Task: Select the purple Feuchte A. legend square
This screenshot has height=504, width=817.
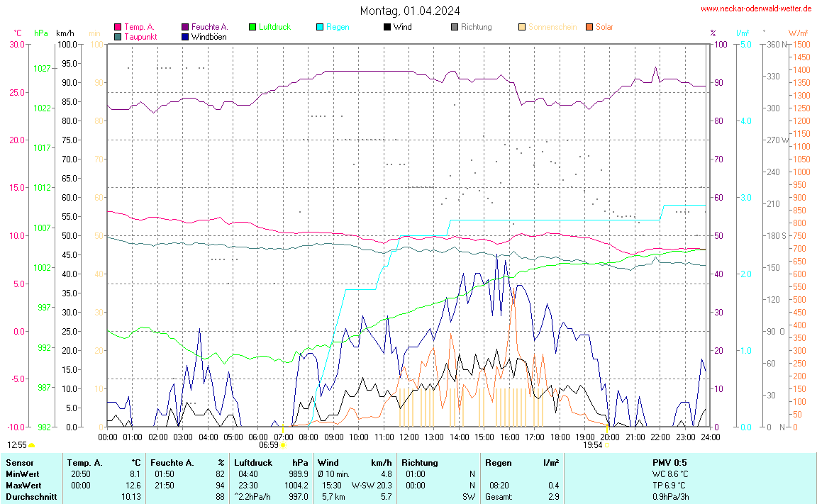Action: point(185,27)
